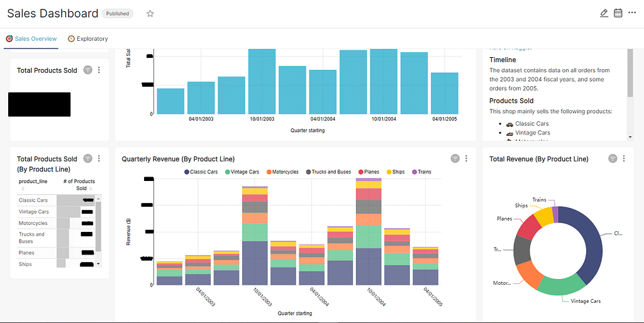Open kebab menu on Total Revenue card
The image size is (644, 323).
624,158
